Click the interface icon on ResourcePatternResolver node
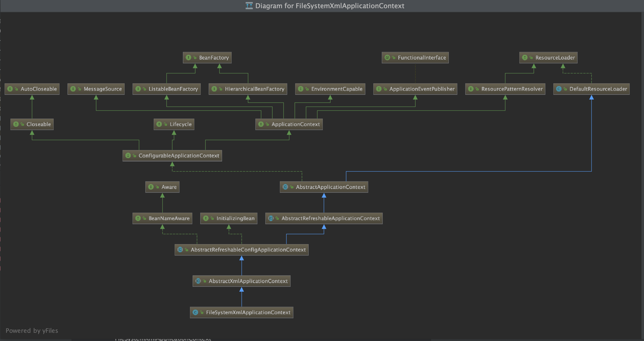This screenshot has width=644, height=341. tap(471, 89)
